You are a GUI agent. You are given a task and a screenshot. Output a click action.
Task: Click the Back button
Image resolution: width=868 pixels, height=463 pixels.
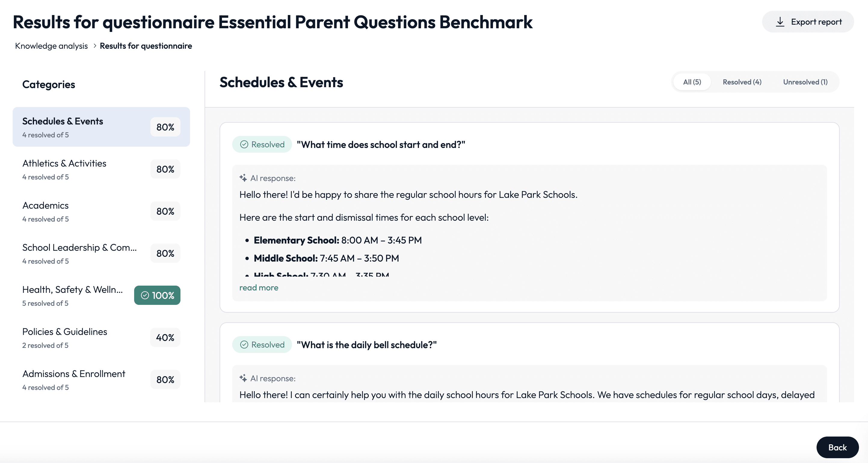pyautogui.click(x=837, y=447)
